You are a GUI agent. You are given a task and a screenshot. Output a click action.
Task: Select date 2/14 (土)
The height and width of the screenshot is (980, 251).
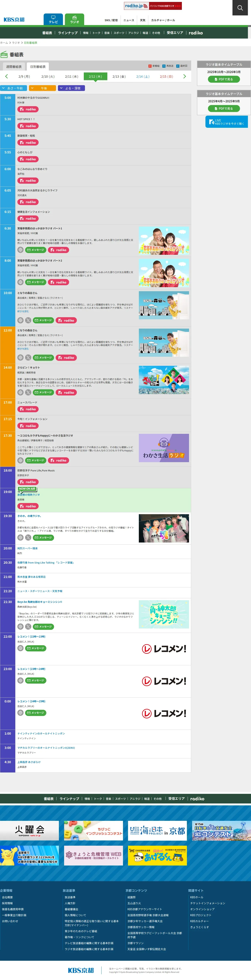tap(143, 77)
